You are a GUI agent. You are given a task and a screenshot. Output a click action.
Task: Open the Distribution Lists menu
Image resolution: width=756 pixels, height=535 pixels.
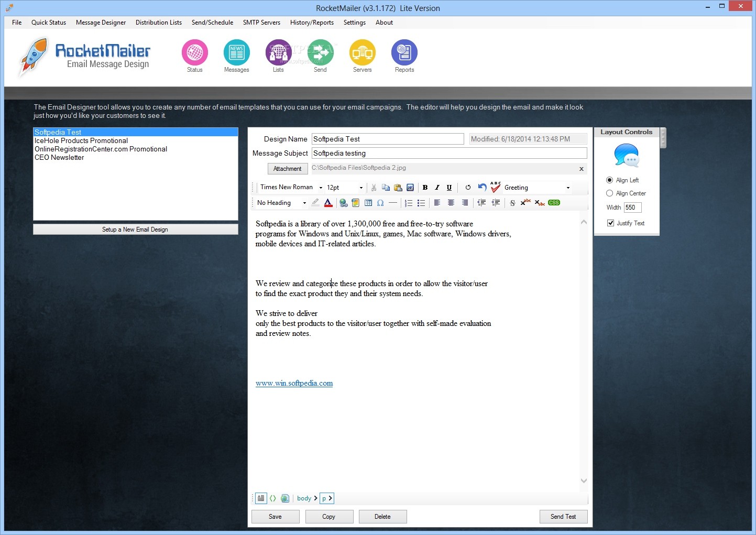159,23
